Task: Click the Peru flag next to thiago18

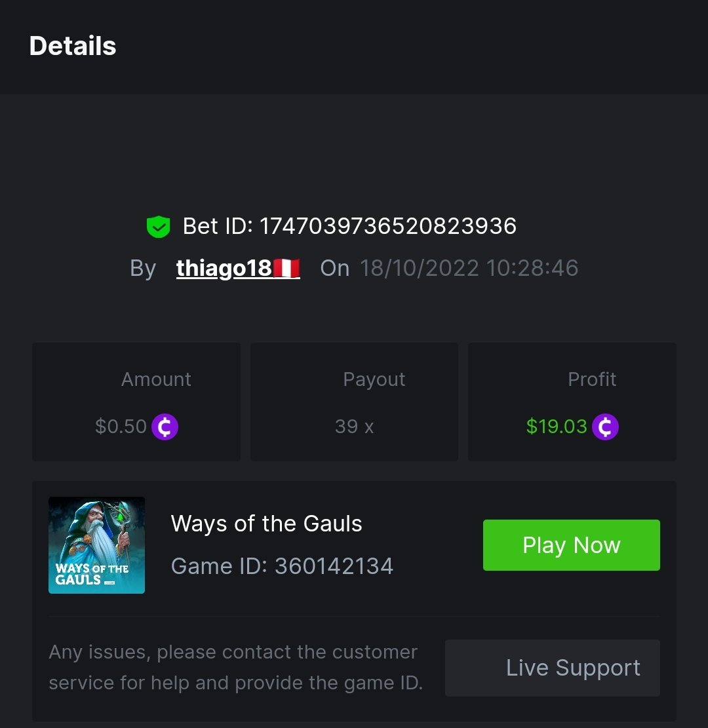Action: pyautogui.click(x=286, y=268)
